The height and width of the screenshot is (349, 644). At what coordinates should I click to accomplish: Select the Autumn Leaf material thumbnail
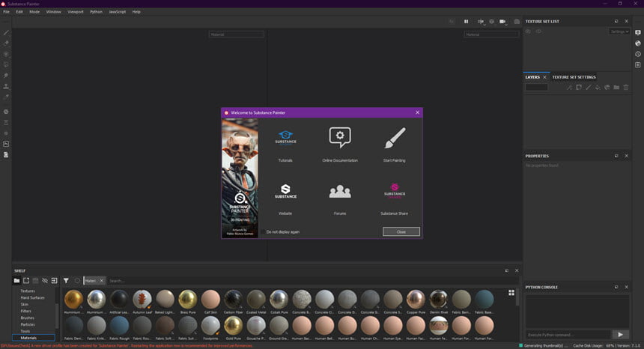142,301
